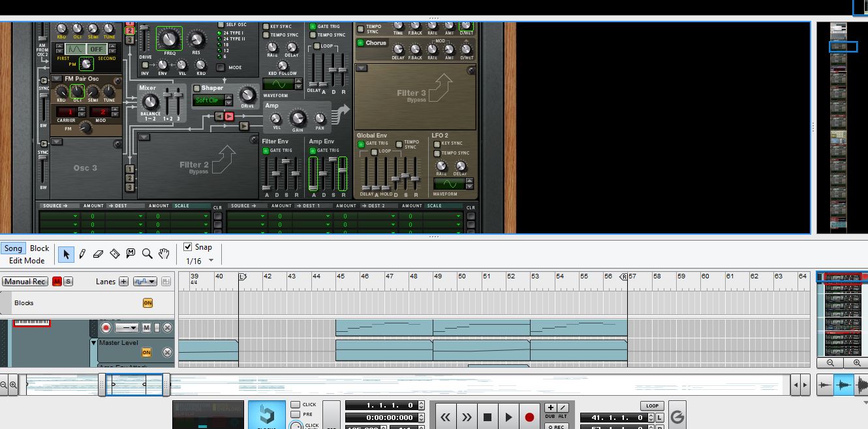
Task: Open the FM Pair Osc type dropdown
Action: click(x=56, y=79)
